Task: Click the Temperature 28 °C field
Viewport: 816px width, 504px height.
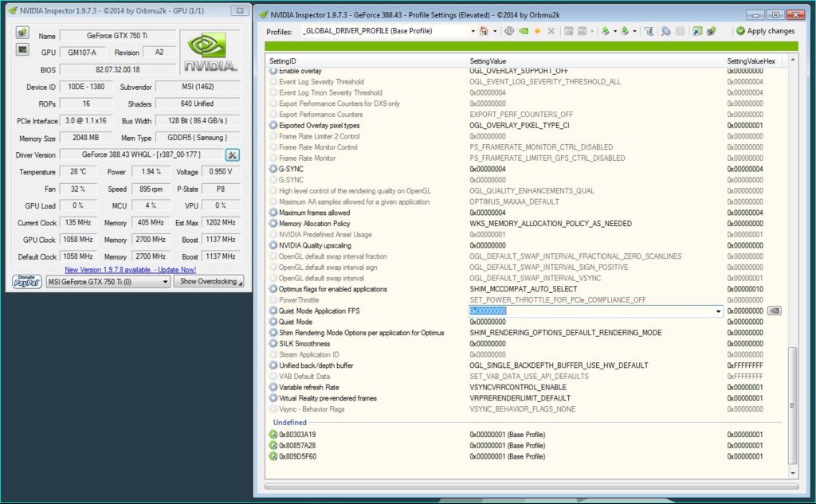Action: pos(78,172)
